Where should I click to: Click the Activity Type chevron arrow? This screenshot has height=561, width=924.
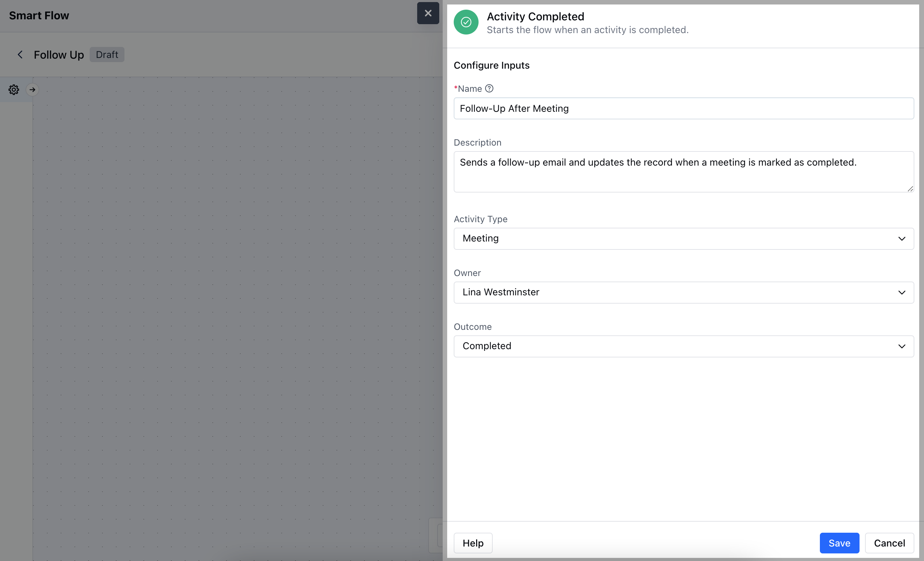coord(902,239)
